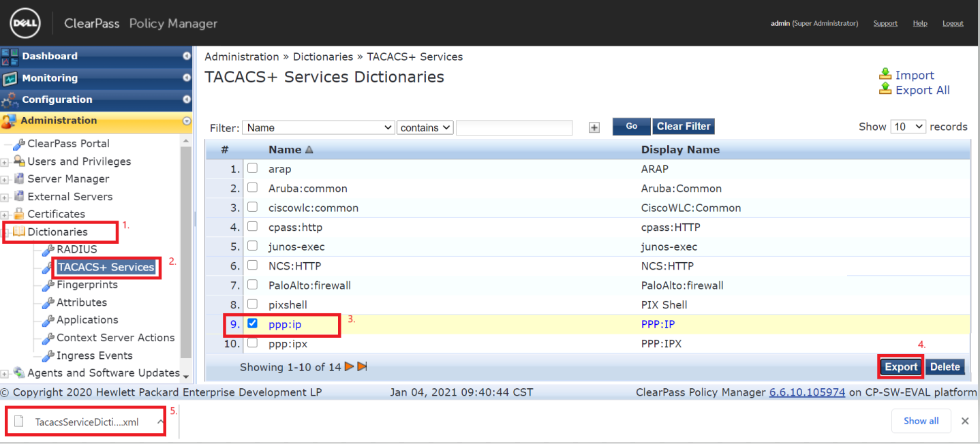Uncheck the ppp:ip row checkbox
Screen dimensions: 980x444
(252, 323)
